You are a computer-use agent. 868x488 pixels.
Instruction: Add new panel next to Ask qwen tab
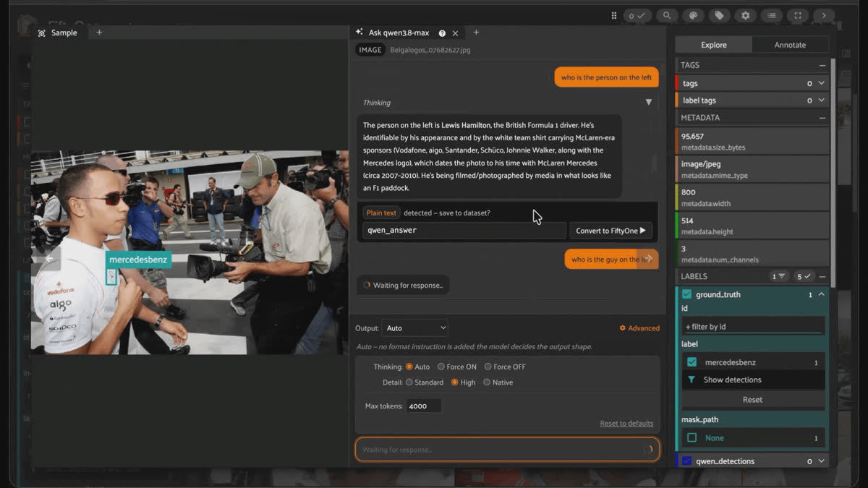click(x=476, y=33)
